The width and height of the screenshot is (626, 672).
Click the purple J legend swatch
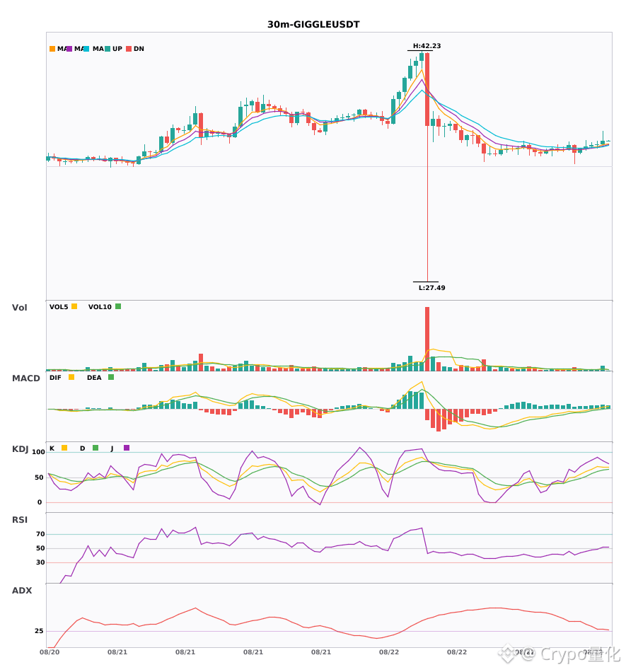coord(127,448)
